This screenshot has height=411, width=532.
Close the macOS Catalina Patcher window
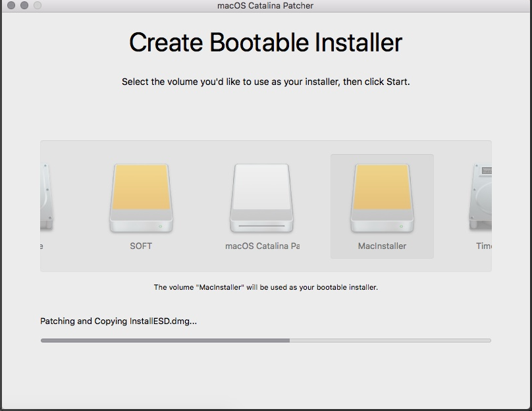[x=11, y=6]
